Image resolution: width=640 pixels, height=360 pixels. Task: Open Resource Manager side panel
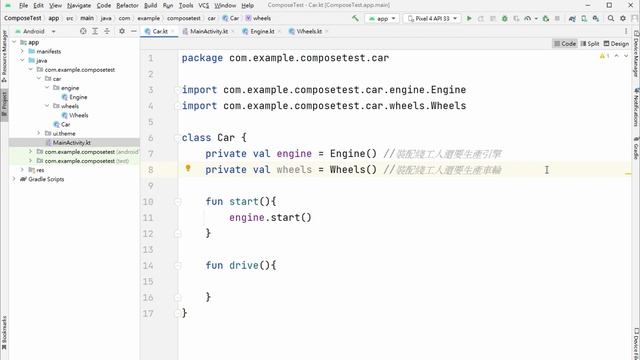coord(4,56)
